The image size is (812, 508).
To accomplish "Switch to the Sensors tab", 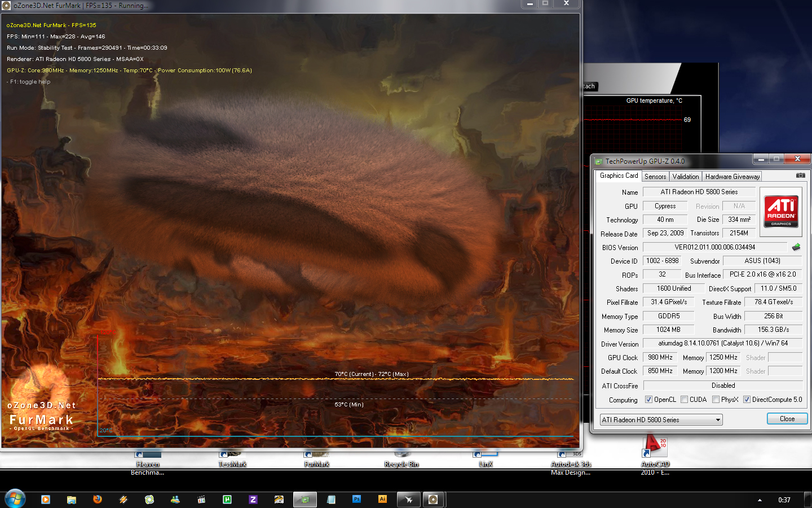I will 655,177.
